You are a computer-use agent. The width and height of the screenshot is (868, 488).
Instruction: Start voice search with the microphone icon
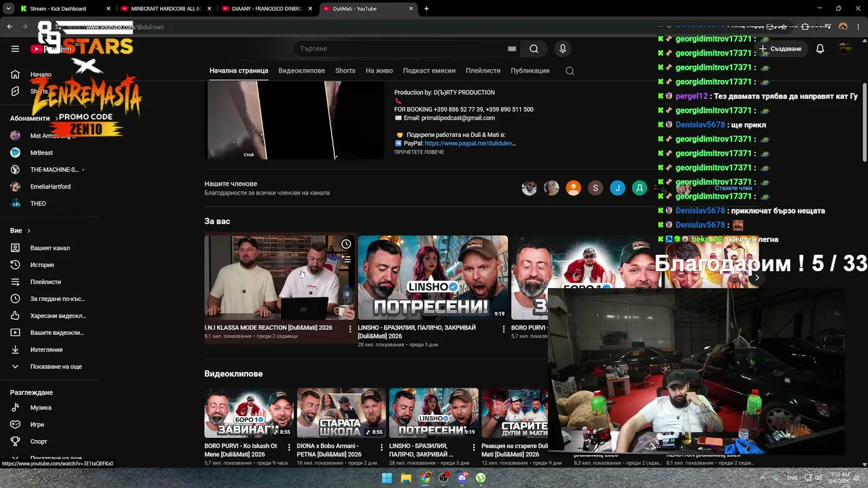(562, 49)
